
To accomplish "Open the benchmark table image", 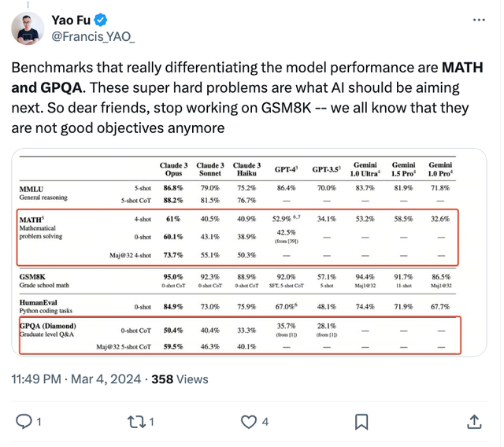I will [249, 253].
